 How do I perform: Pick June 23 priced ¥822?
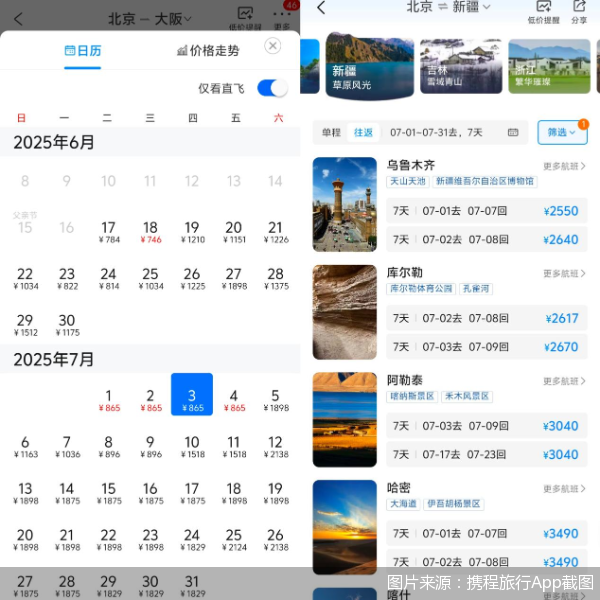click(x=67, y=279)
